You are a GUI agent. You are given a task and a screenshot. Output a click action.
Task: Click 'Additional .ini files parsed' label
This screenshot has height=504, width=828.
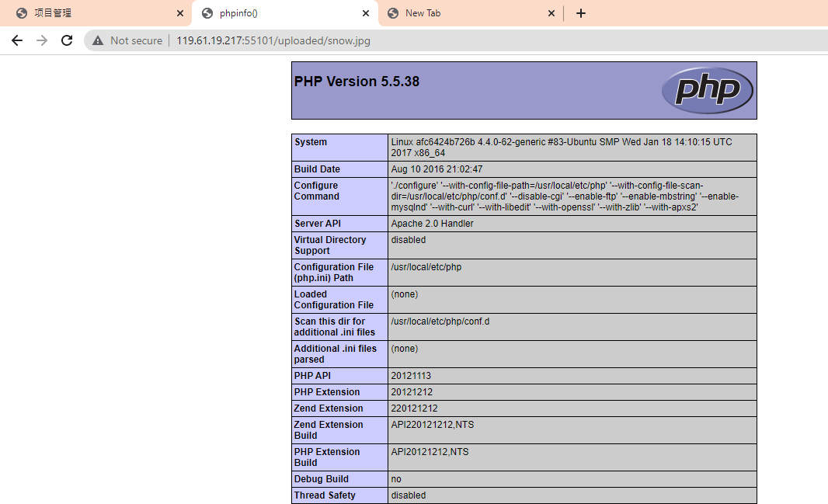336,353
